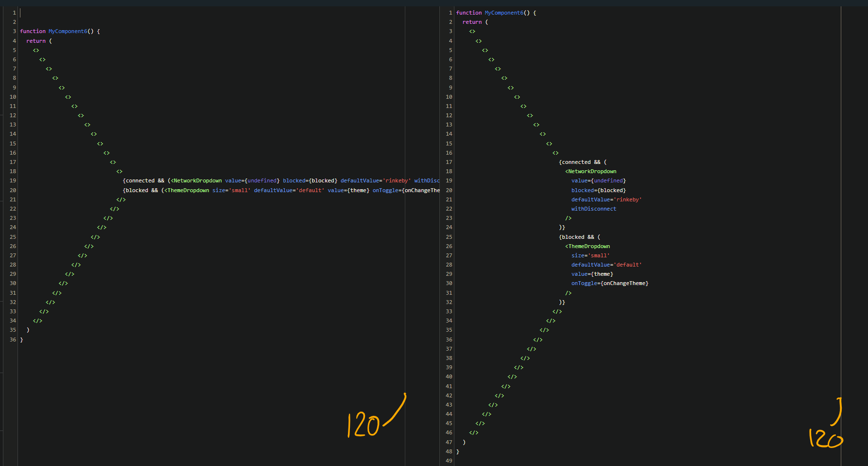
Task: Select the blocked={blocked} prop in right pane
Action: [x=598, y=190]
